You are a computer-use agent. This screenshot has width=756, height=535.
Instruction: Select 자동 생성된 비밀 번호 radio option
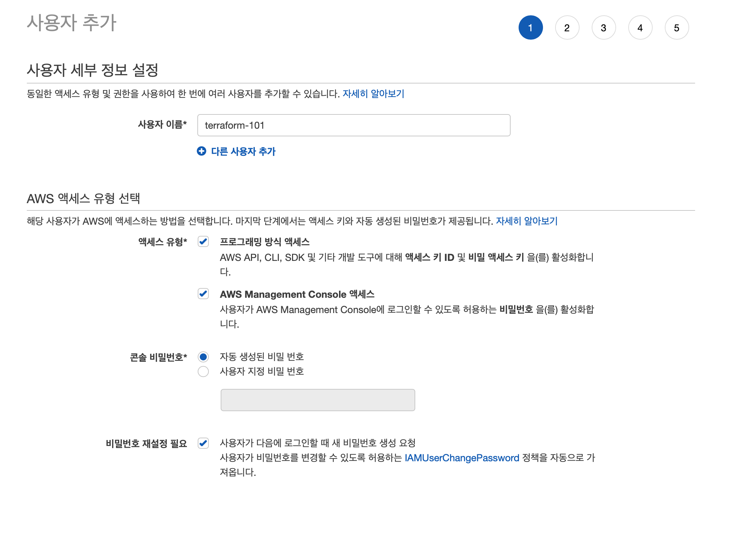pos(203,357)
